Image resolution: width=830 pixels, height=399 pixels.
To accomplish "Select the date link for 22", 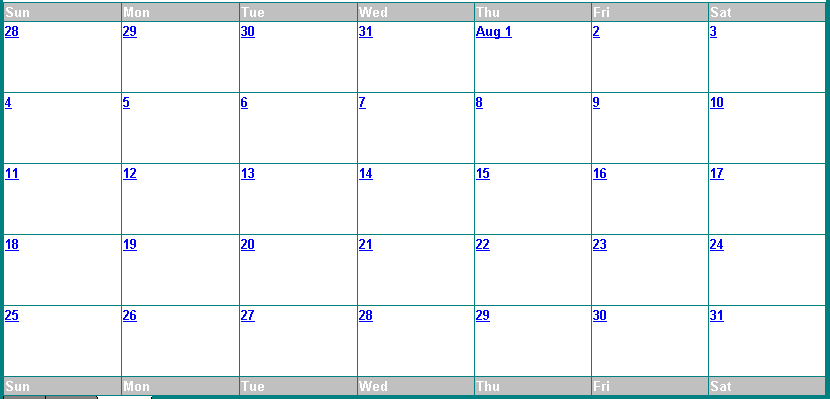I will pos(483,244).
